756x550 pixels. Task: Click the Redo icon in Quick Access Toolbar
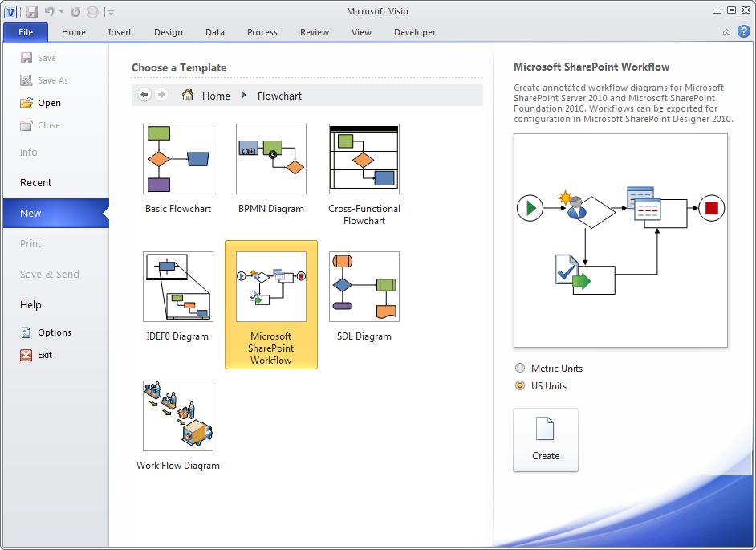(75, 11)
